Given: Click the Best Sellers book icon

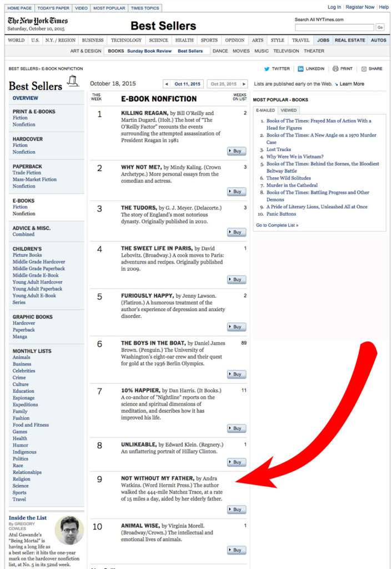Looking at the screenshot, I should pyautogui.click(x=73, y=81).
